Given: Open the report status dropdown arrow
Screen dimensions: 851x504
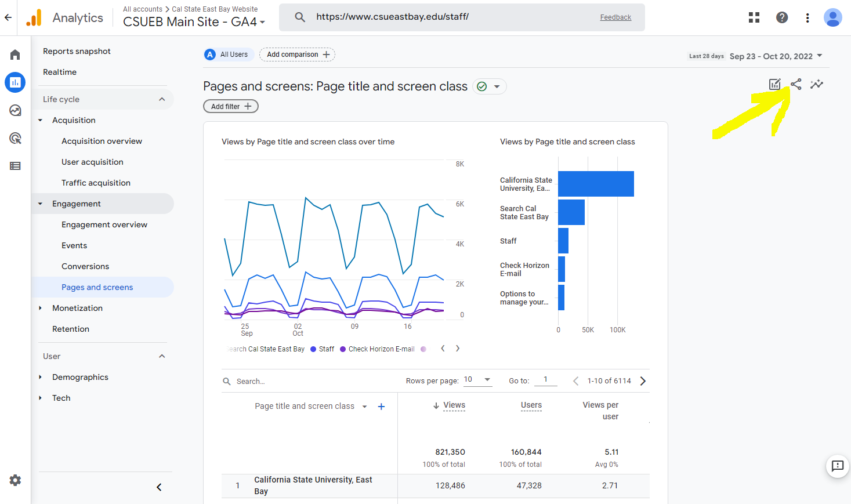Looking at the screenshot, I should pyautogui.click(x=497, y=86).
